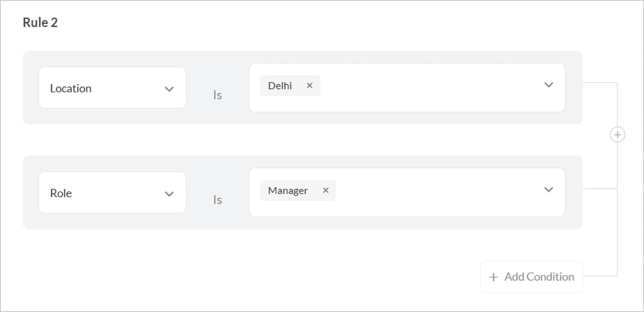Viewport: 644px width, 312px height.
Task: Remove the Manager tag with its X
Action: pos(326,190)
